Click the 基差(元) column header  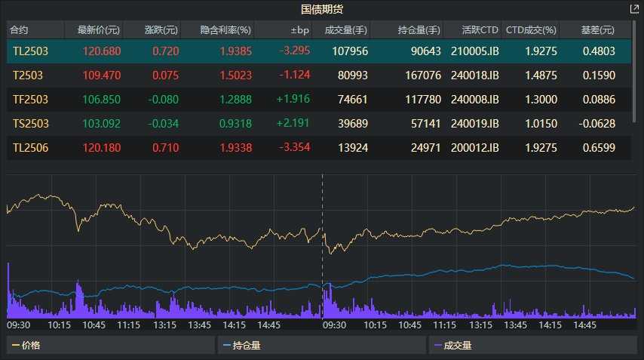click(596, 30)
